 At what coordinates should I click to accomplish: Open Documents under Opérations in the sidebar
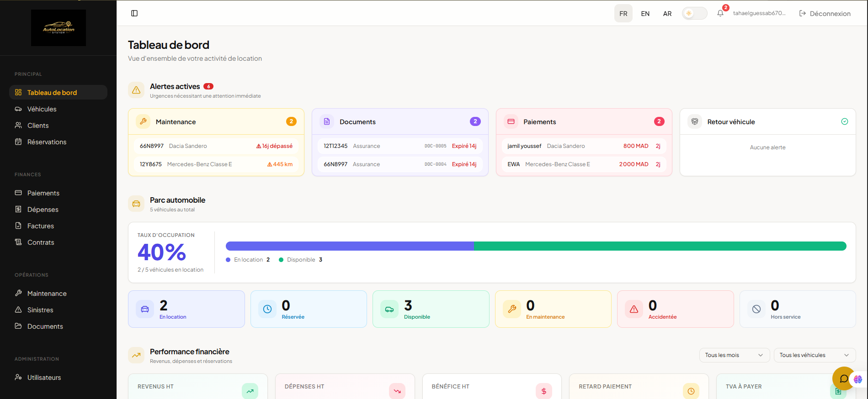click(58, 326)
